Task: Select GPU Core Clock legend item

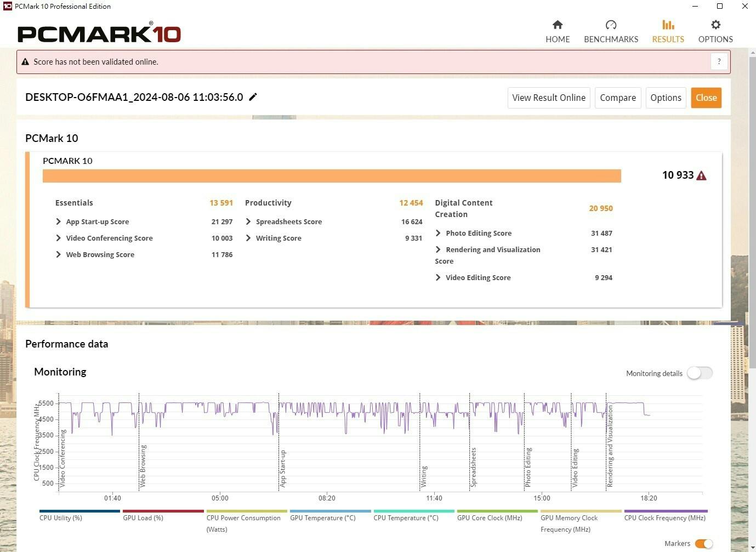Action: [x=497, y=515]
